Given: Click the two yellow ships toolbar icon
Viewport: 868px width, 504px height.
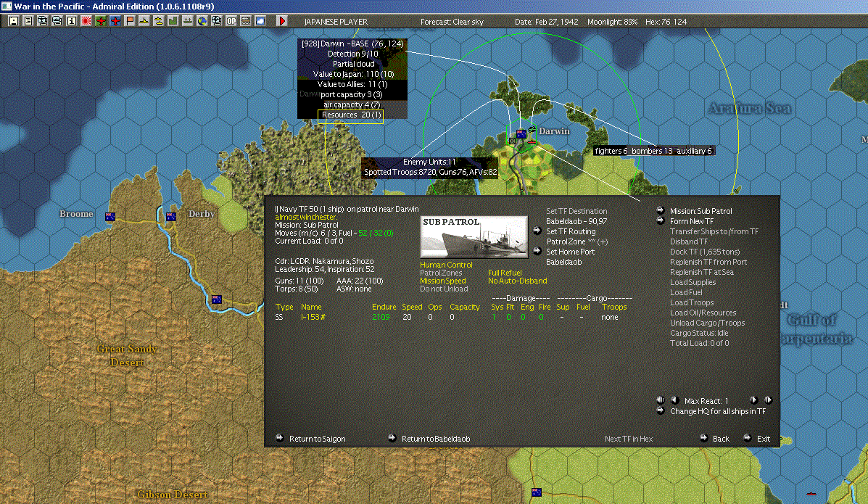Looking at the screenshot, I should pos(158,21).
